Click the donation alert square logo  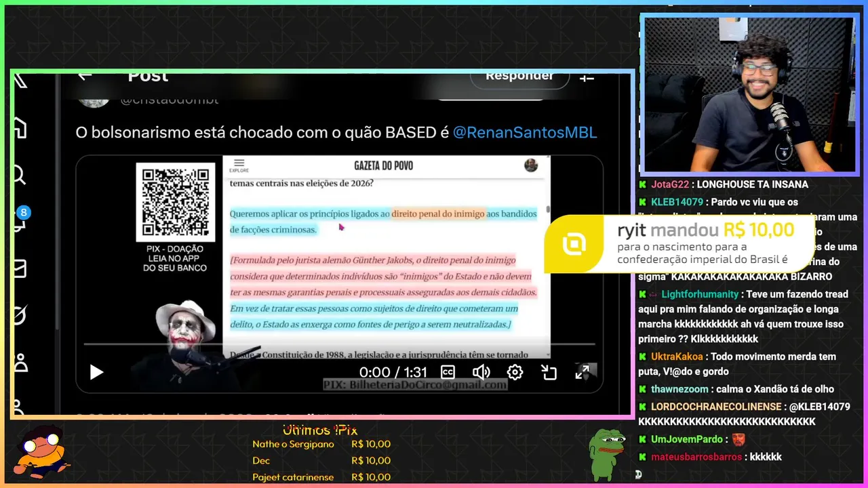574,244
